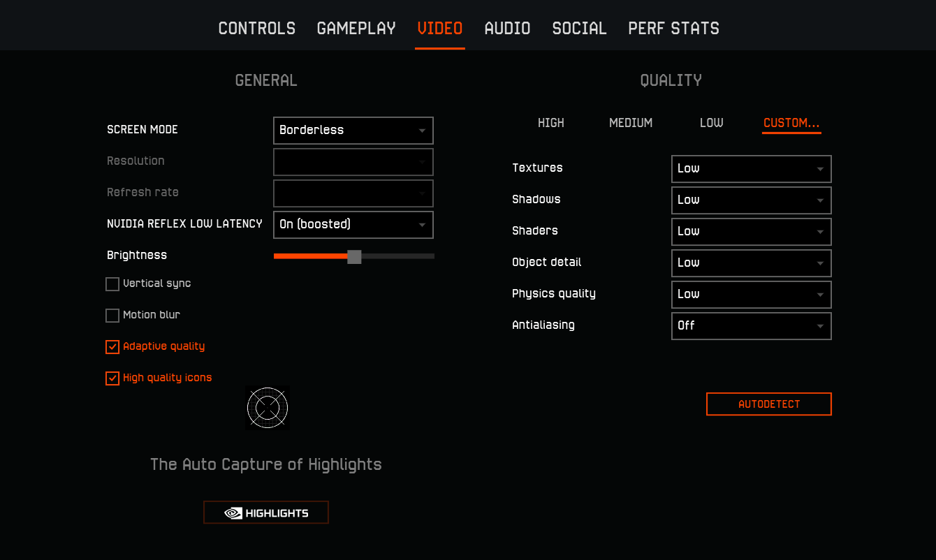Open the disabled Resolution dropdown

pyautogui.click(x=353, y=162)
